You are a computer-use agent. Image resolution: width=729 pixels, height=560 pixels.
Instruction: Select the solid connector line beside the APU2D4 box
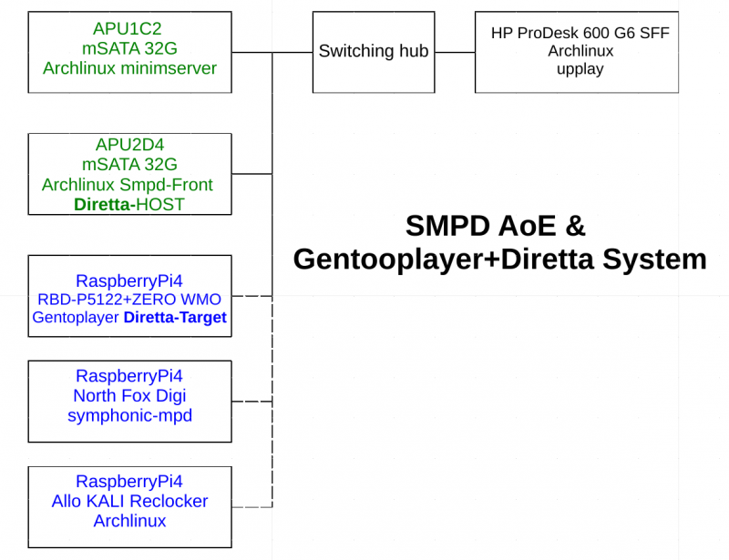252,173
